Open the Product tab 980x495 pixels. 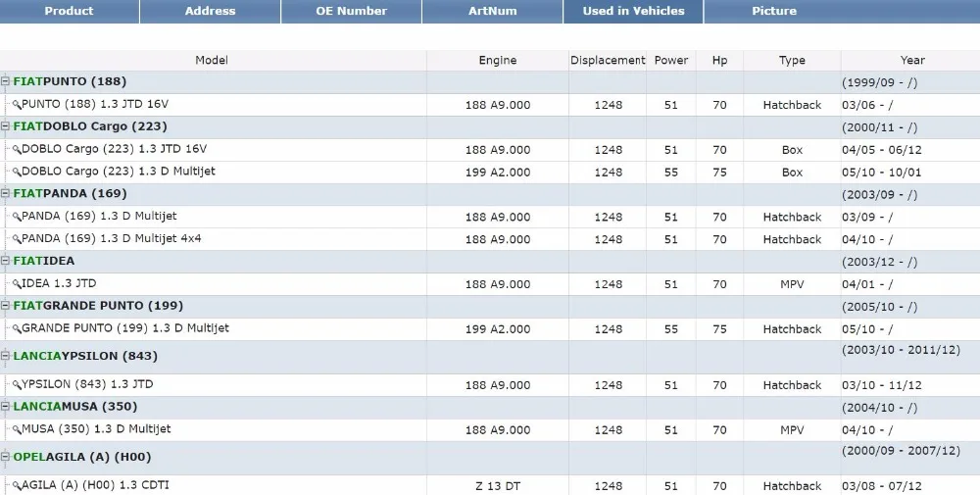click(70, 11)
